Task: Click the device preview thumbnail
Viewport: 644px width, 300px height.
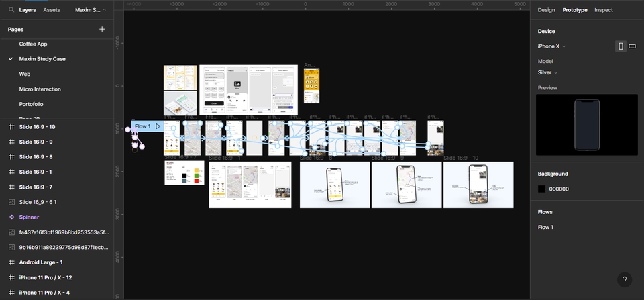Action: click(586, 125)
